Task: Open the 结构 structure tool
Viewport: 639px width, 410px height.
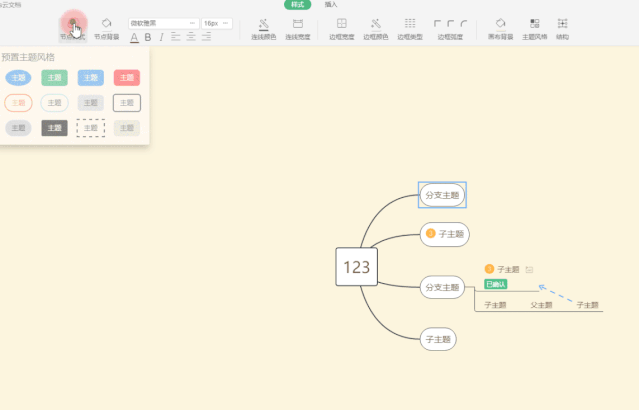Action: pyautogui.click(x=562, y=29)
